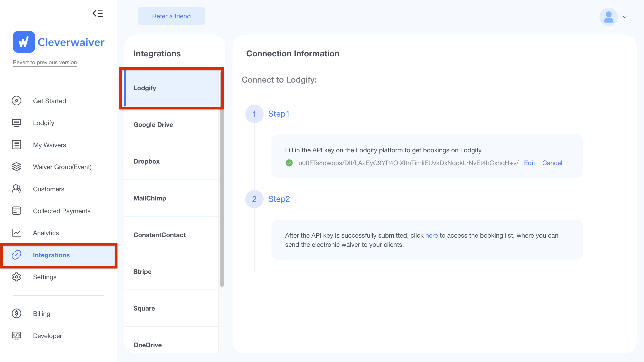Click Revert to previous version link

45,62
